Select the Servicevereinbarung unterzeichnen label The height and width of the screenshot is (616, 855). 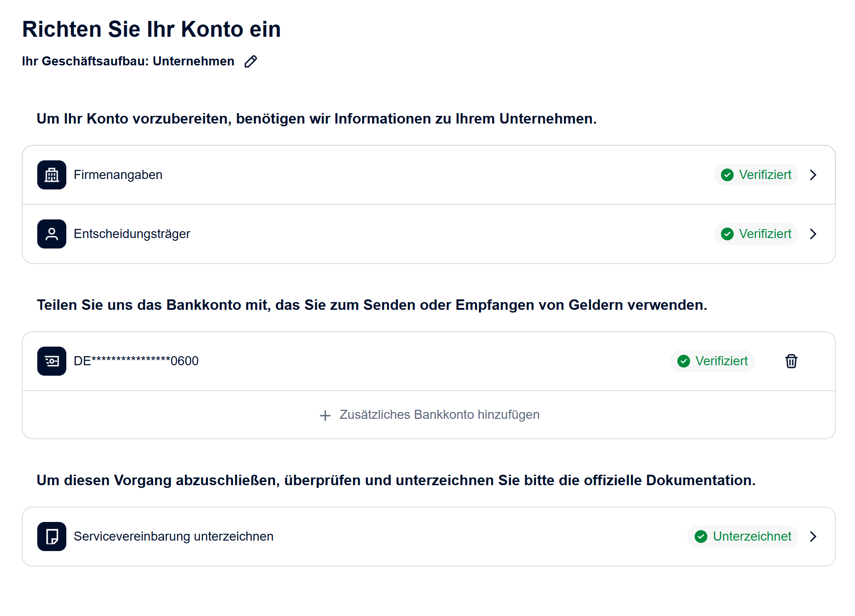click(173, 537)
